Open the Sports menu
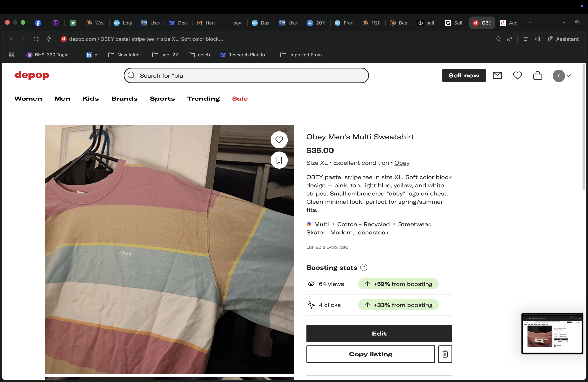Image resolution: width=588 pixels, height=382 pixels. coord(162,99)
